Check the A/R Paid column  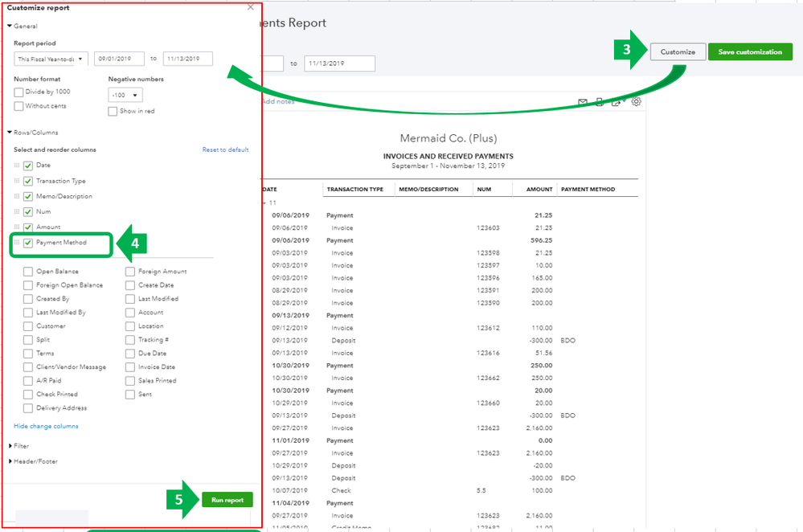point(28,381)
